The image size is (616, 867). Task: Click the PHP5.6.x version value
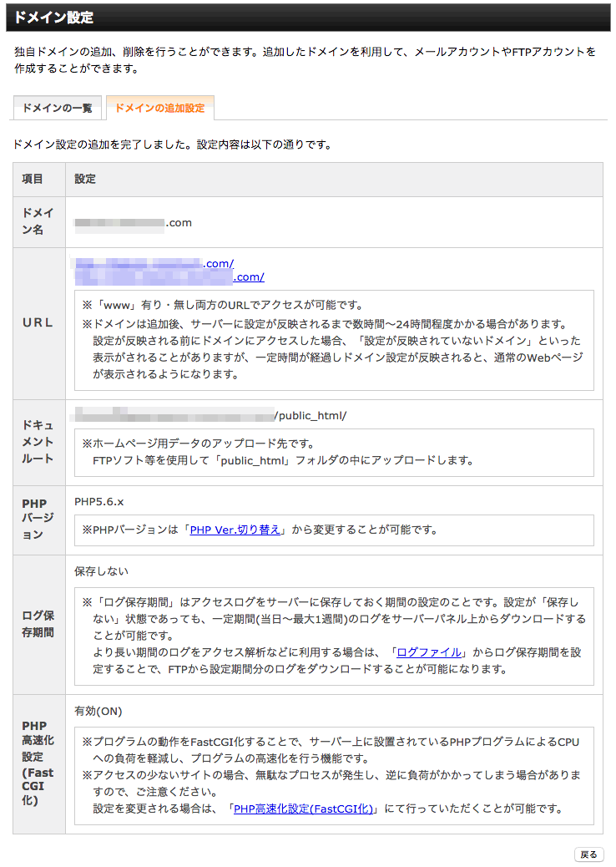pos(98,501)
